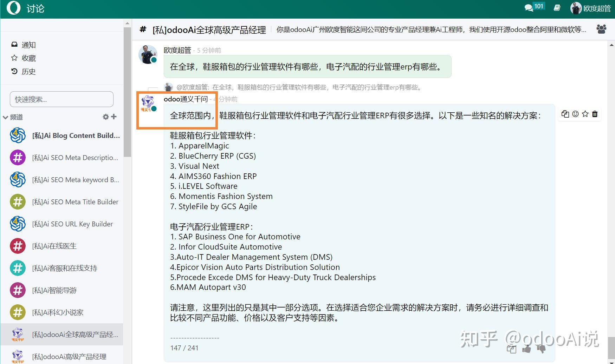Click the thumbs down icon on the response
The image size is (615, 364).
[x=540, y=349]
